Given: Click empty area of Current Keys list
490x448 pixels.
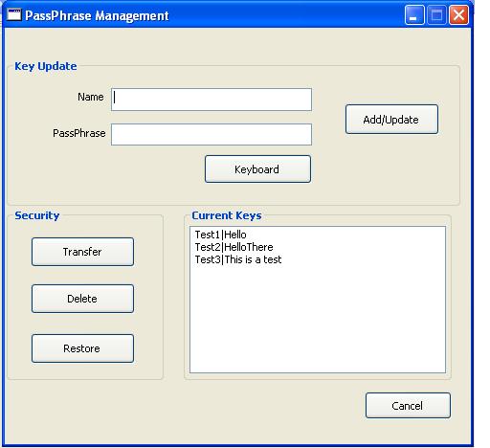Looking at the screenshot, I should pyautogui.click(x=318, y=319).
